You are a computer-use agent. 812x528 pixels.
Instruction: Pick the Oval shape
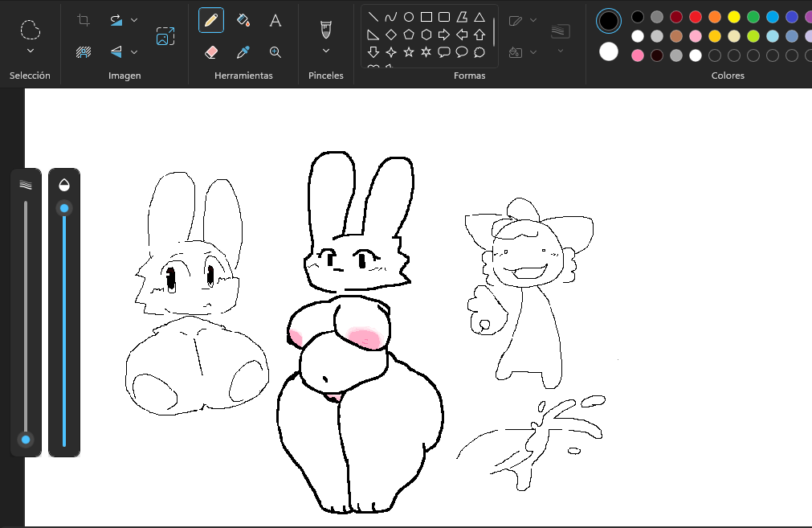coord(409,17)
